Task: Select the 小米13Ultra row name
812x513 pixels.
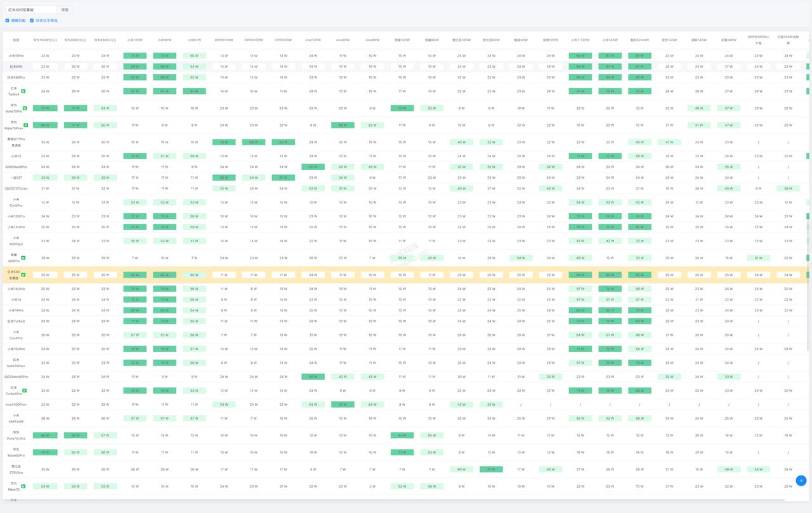Action: coord(16,227)
